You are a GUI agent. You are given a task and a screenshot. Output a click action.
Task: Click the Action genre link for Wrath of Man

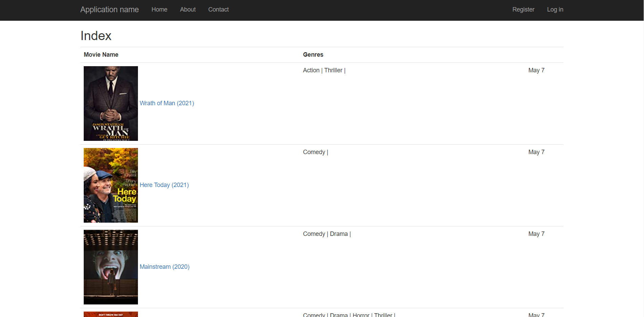311,70
